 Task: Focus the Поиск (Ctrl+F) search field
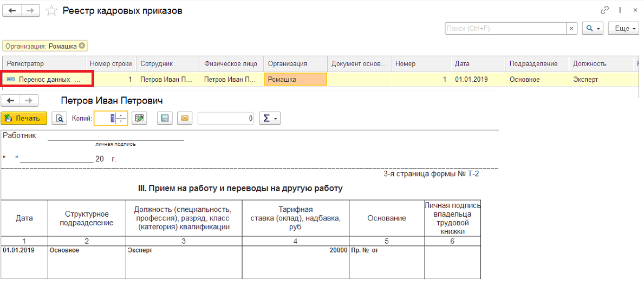506,29
